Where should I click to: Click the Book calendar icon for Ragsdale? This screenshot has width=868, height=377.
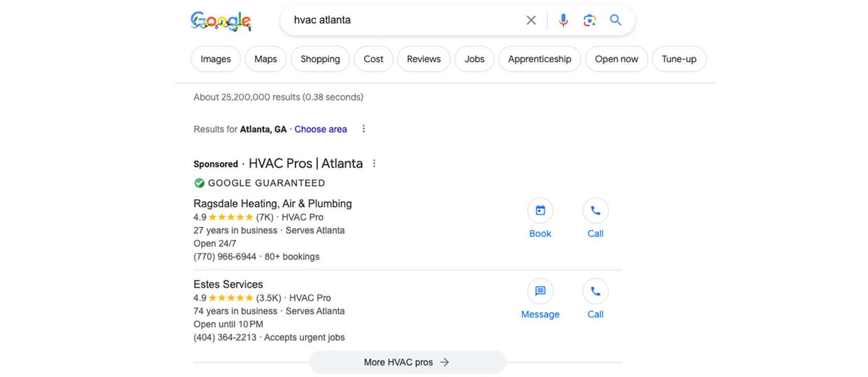(x=540, y=210)
